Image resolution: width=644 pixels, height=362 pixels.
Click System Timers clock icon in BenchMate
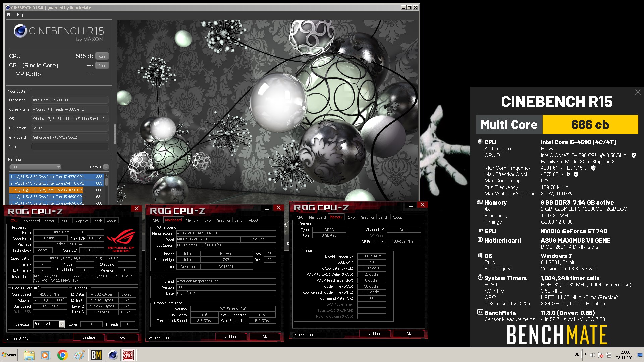pyautogui.click(x=480, y=278)
